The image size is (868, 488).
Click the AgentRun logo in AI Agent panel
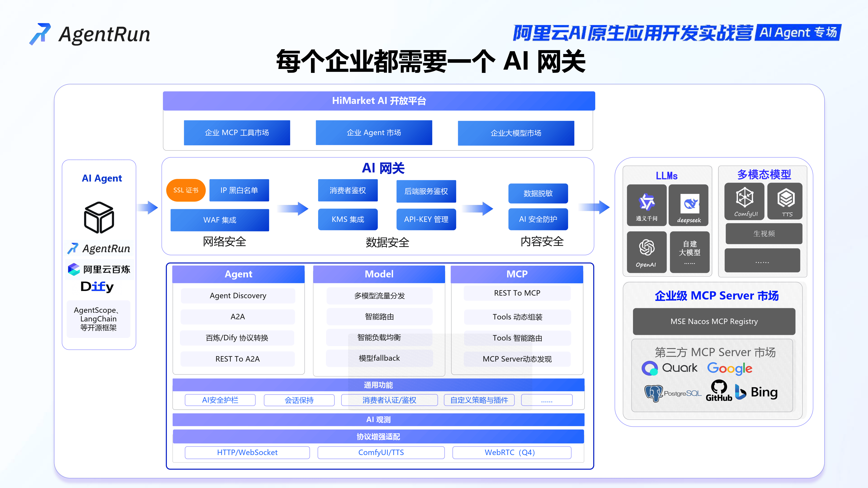[99, 249]
